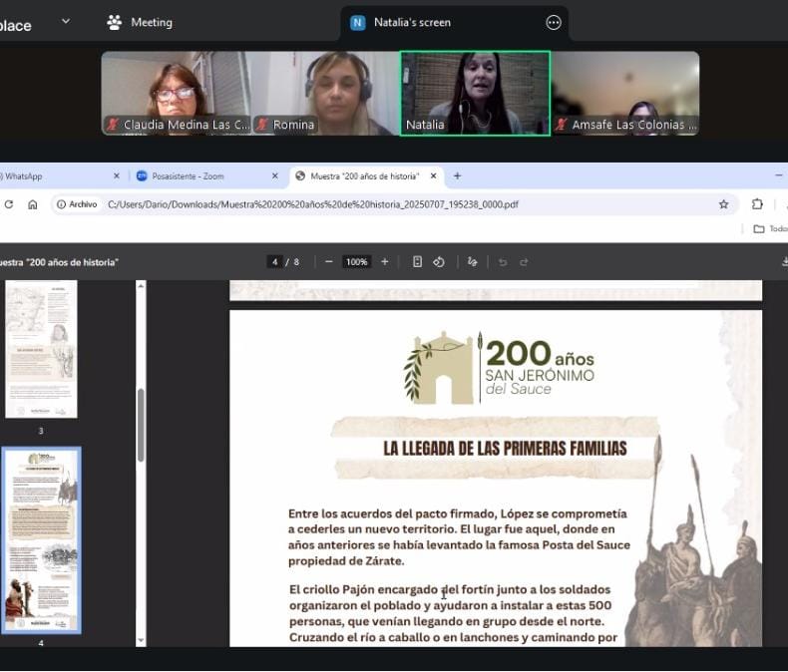This screenshot has height=672, width=788.
Task: Click the PDF page number field
Action: point(274,262)
